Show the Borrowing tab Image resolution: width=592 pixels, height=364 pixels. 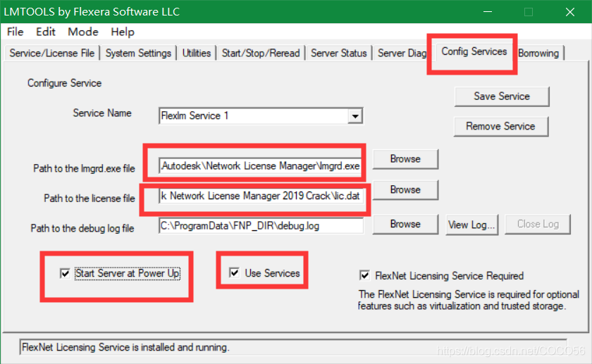538,54
